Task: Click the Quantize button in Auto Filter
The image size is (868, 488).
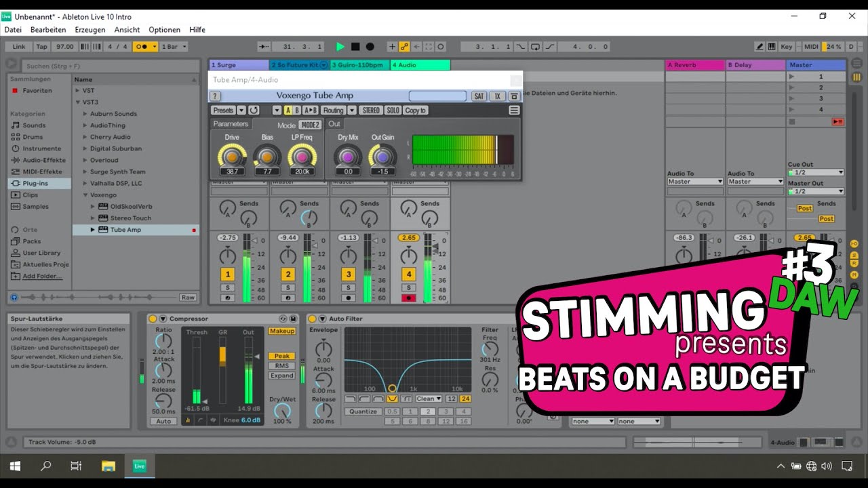Action: [x=363, y=411]
